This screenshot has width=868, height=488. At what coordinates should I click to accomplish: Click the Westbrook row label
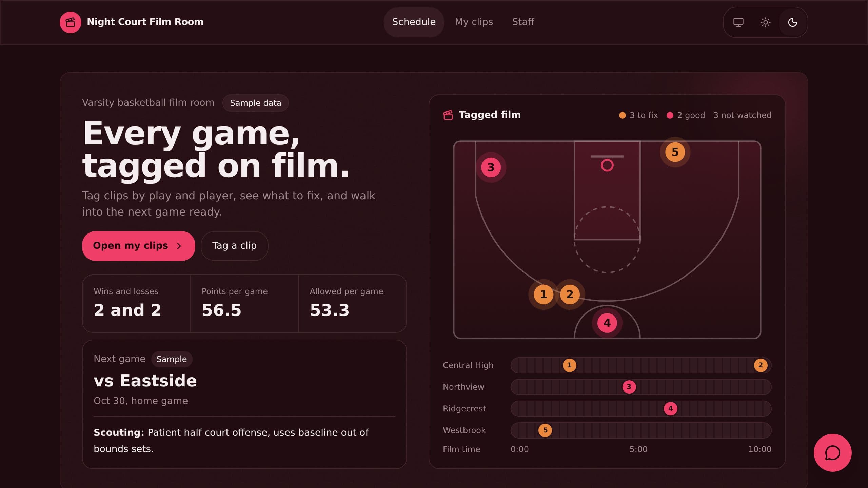coord(464,430)
